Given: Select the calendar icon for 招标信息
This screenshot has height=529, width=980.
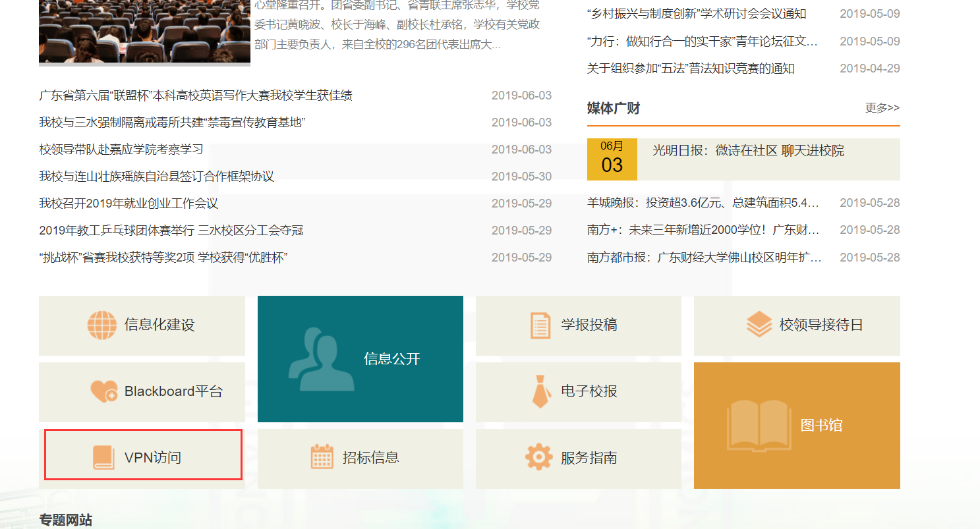Looking at the screenshot, I should coord(322,457).
